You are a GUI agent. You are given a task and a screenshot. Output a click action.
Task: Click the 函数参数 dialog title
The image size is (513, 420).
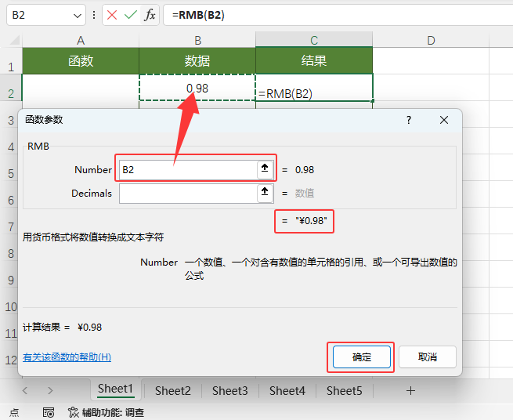point(44,120)
